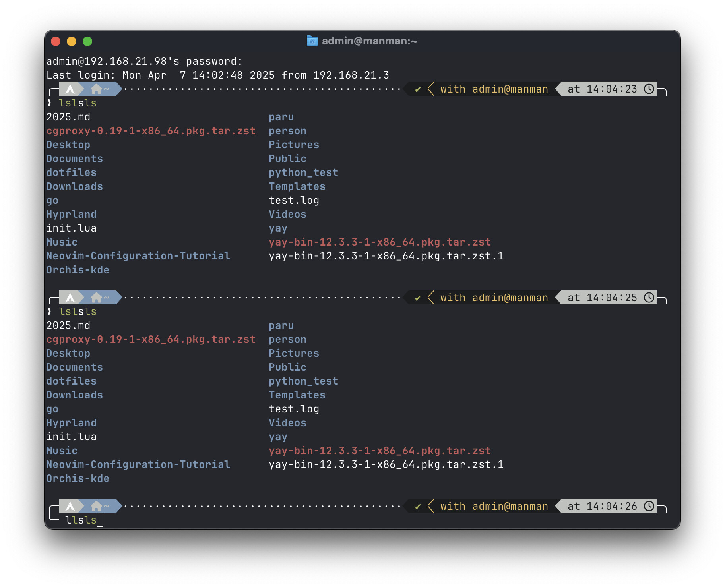
Task: Click 'init.lua' in the second listing
Action: pyautogui.click(x=72, y=437)
